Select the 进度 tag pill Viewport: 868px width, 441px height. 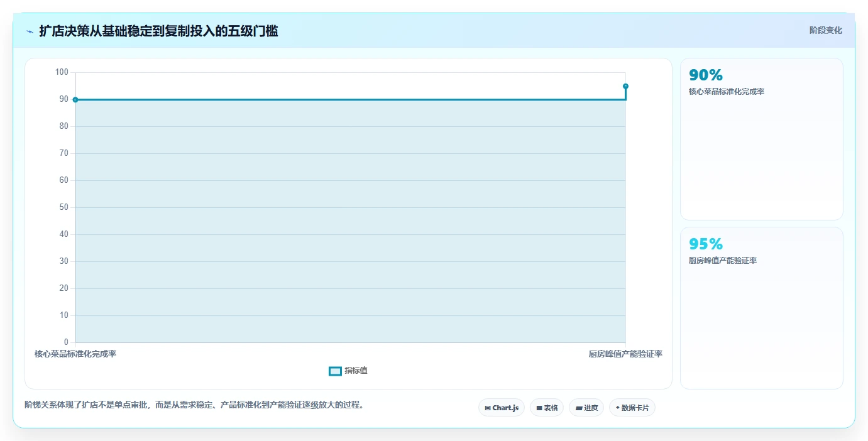[586, 408]
